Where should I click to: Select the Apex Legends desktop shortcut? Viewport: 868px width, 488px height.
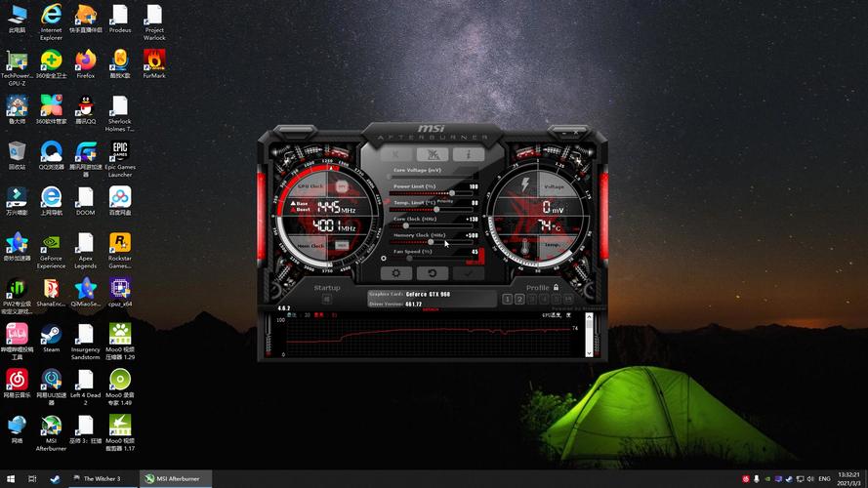(85, 250)
